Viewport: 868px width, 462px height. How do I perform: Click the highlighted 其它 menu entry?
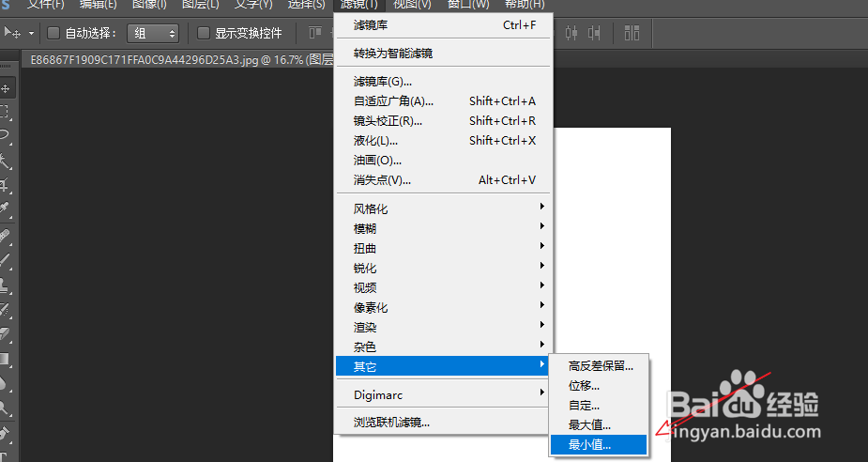point(442,366)
